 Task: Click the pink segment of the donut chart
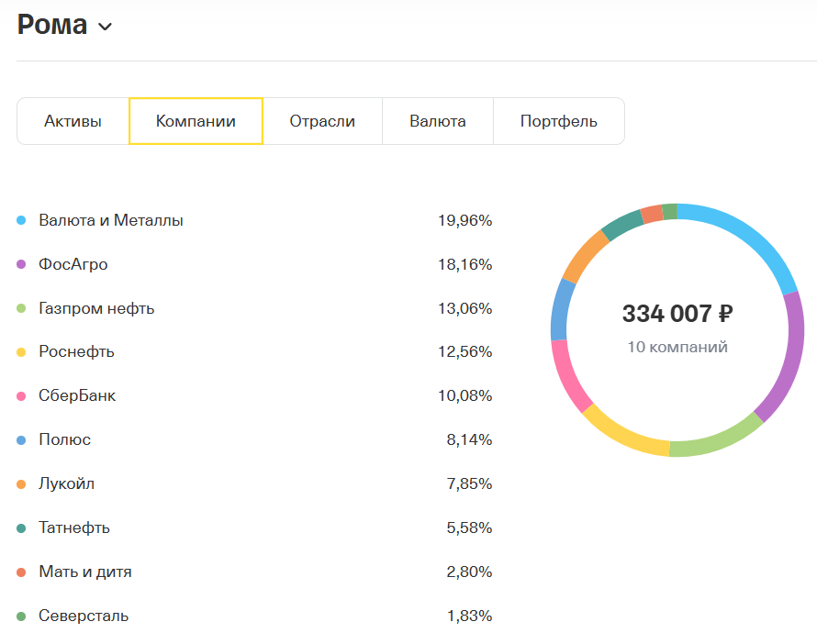[x=568, y=378]
